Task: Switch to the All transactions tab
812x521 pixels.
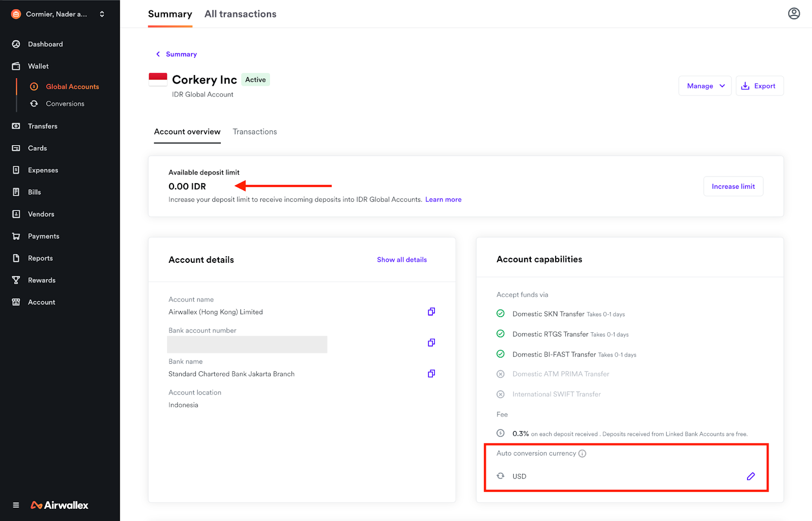Action: pyautogui.click(x=241, y=14)
